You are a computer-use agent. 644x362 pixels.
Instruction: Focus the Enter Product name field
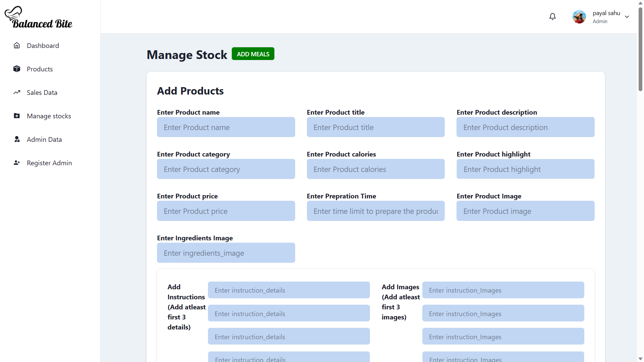(x=226, y=127)
